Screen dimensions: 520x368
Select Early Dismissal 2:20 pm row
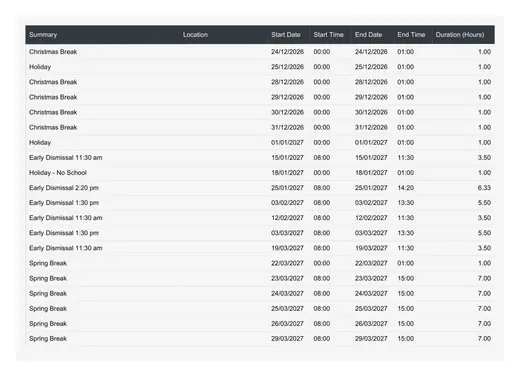click(x=260, y=188)
